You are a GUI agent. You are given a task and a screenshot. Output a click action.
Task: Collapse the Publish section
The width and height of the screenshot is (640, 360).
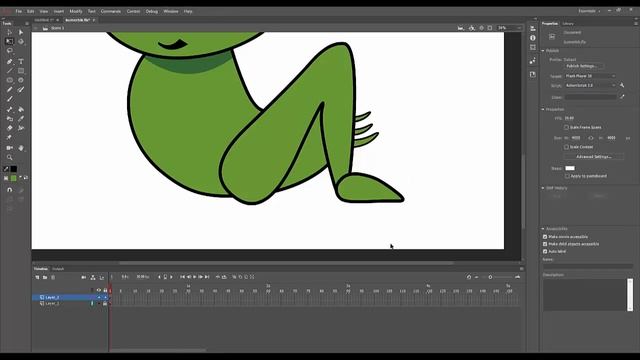pyautogui.click(x=543, y=51)
